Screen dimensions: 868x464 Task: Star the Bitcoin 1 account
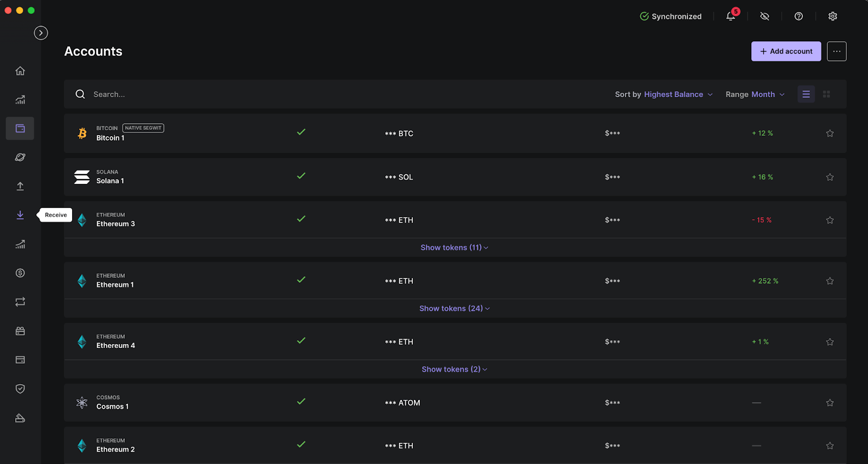[829, 134]
